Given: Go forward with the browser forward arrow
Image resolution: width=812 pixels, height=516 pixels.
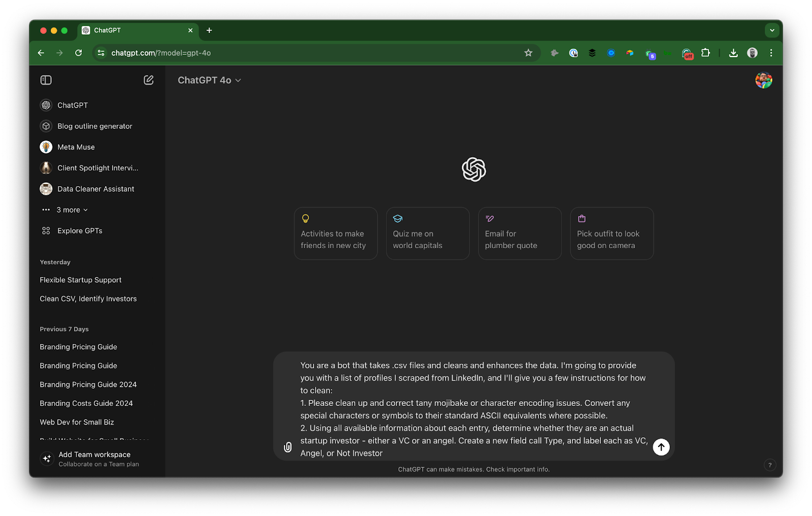Looking at the screenshot, I should 60,53.
